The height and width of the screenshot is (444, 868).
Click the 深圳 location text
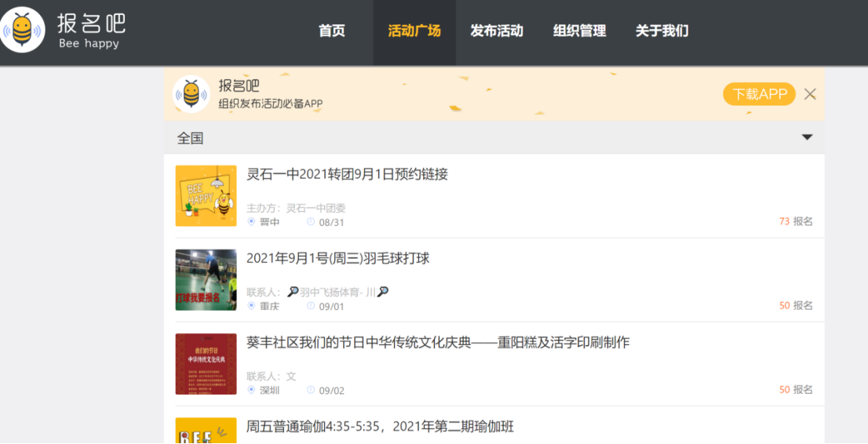click(270, 391)
